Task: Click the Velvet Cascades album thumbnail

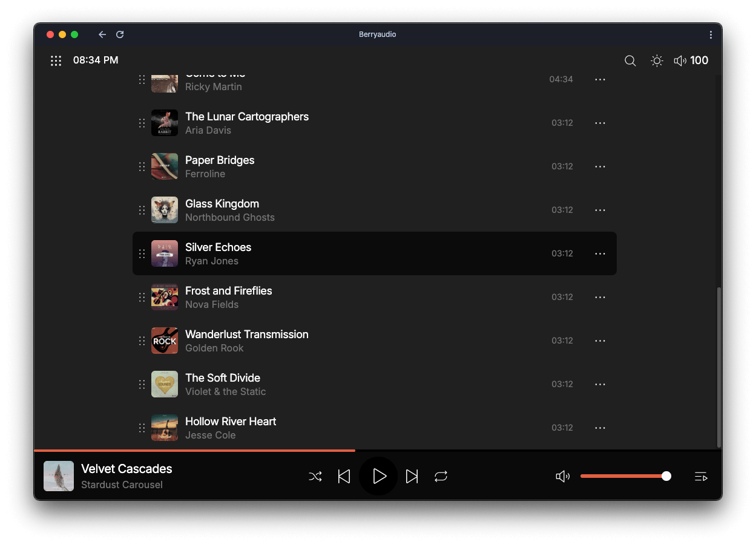Action: (59, 476)
